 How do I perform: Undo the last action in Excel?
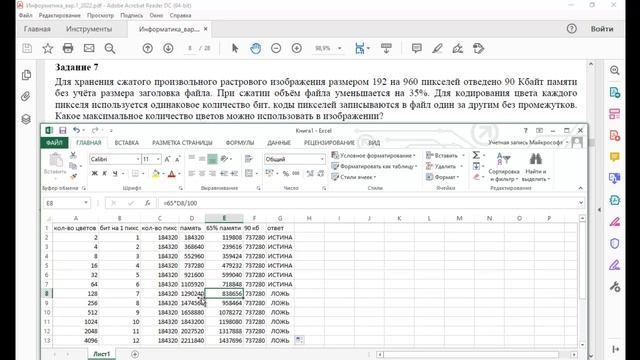(x=76, y=130)
